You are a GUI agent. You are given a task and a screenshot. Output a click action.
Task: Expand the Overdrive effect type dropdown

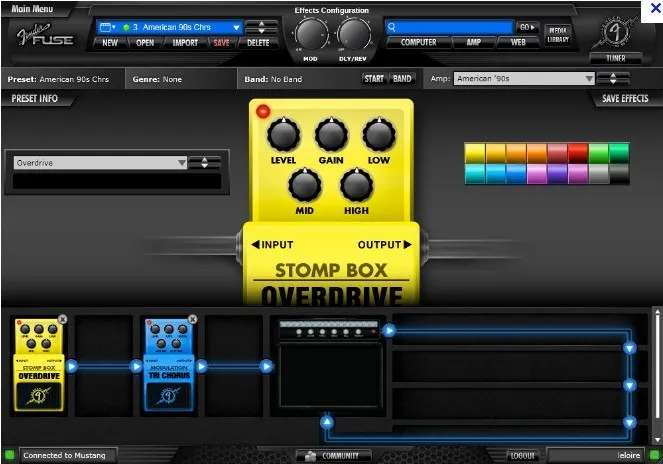coord(100,163)
